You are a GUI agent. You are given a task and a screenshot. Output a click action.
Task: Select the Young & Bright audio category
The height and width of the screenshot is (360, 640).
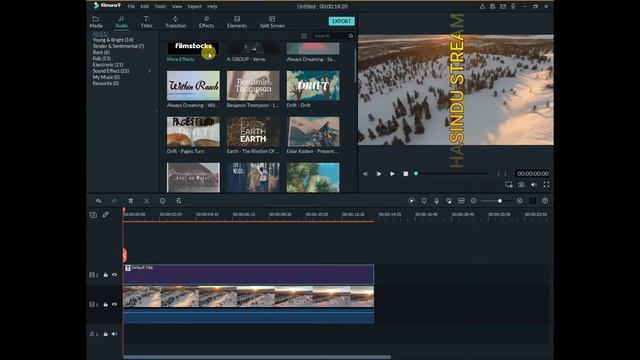click(113, 40)
